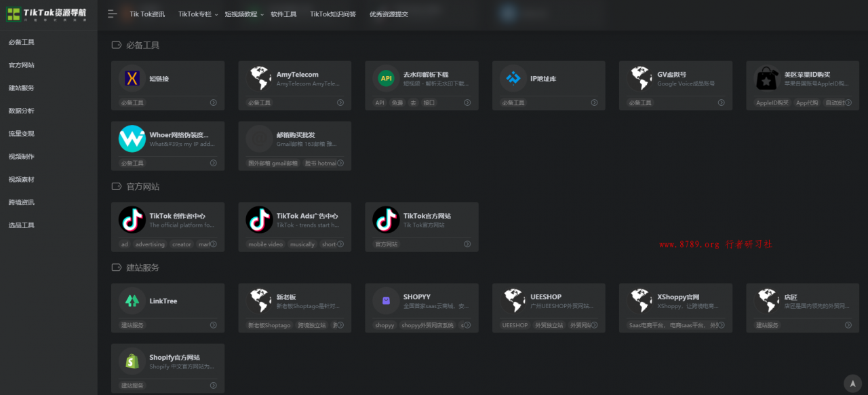Open the AmyTelecom card title link
868x395 pixels.
(x=298, y=75)
